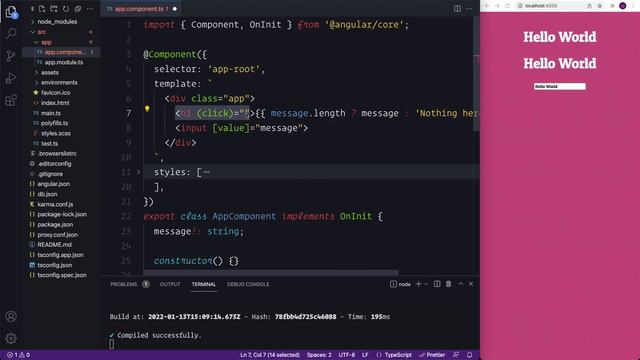Open tsconfig.json in file tree

55,265
